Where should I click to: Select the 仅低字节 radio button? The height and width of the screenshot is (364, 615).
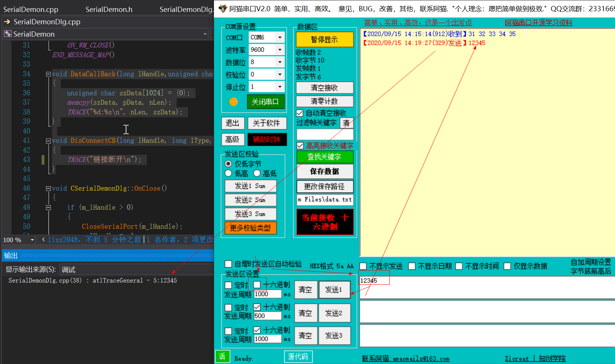click(228, 164)
